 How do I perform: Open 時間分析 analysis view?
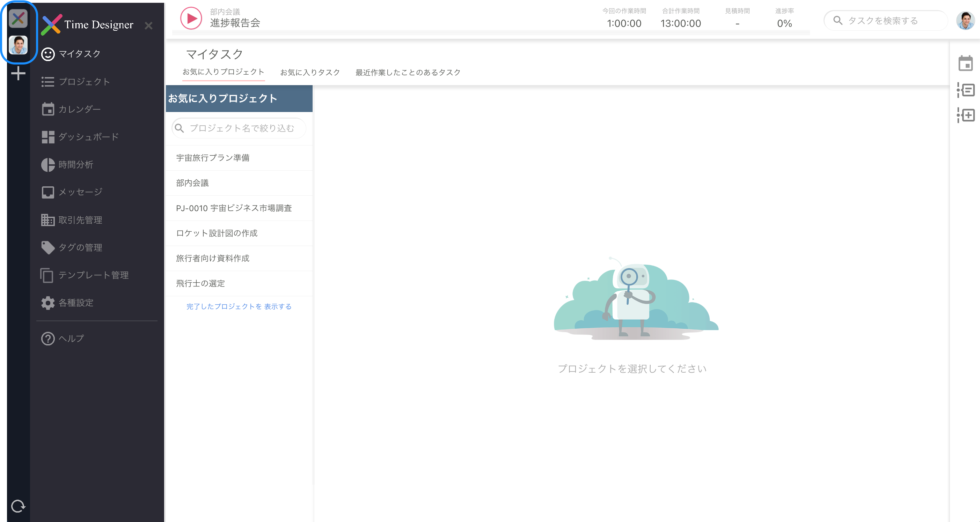pyautogui.click(x=75, y=164)
